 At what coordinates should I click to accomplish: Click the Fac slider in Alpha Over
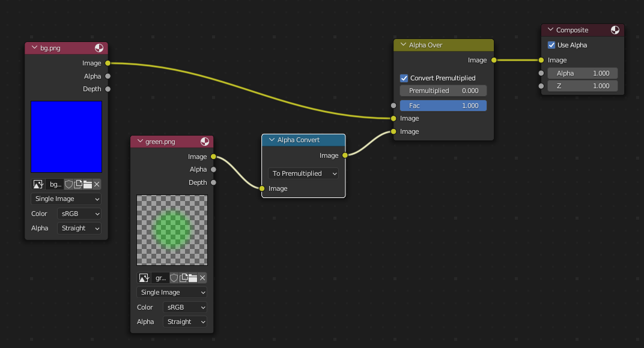coord(443,106)
